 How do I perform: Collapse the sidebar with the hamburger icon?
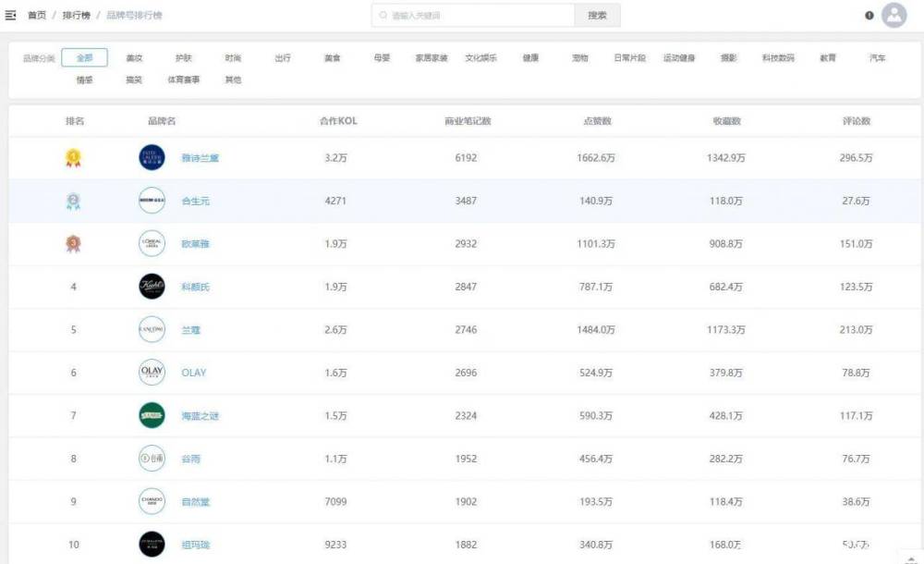(10, 16)
